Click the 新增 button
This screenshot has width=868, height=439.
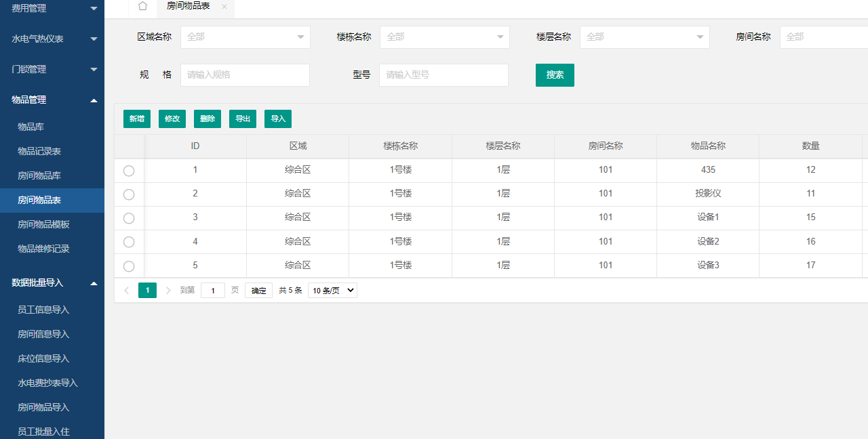click(137, 119)
